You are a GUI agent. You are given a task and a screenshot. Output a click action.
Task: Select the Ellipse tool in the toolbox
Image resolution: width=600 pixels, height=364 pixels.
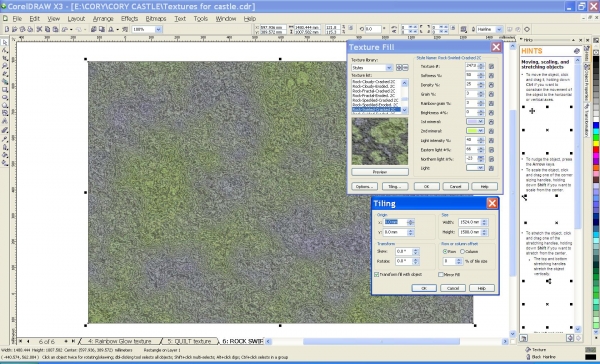(x=5, y=97)
